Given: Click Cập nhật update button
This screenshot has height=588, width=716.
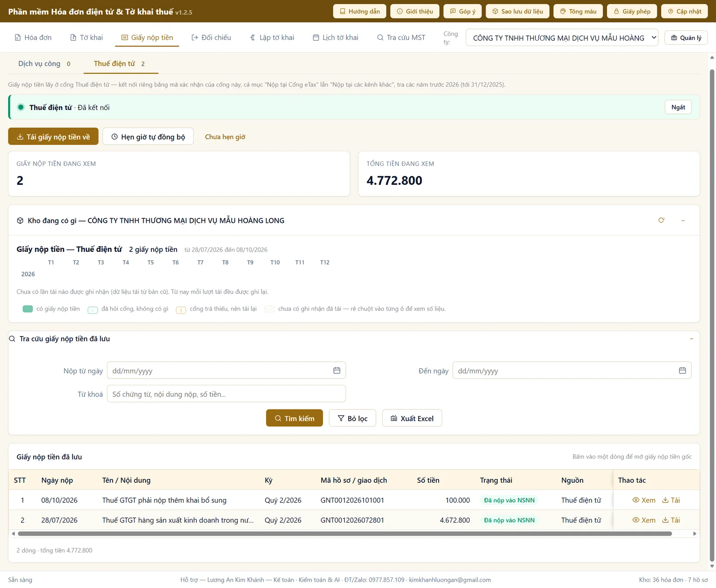Looking at the screenshot, I should click(x=684, y=11).
